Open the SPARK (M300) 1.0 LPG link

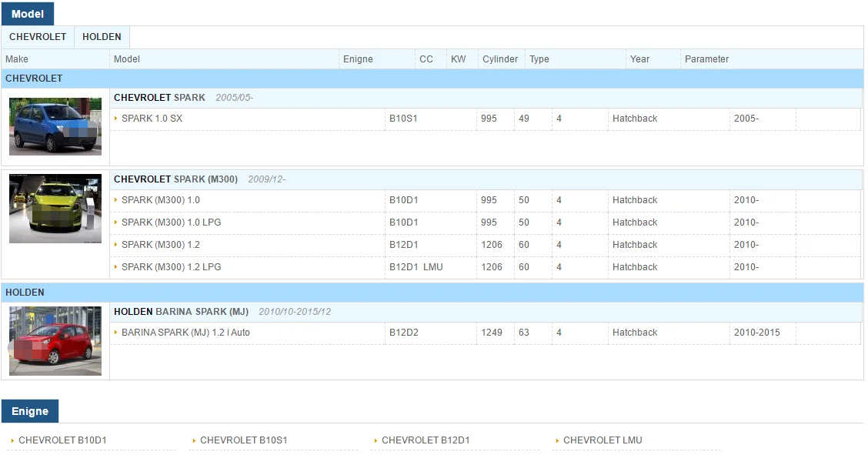171,222
